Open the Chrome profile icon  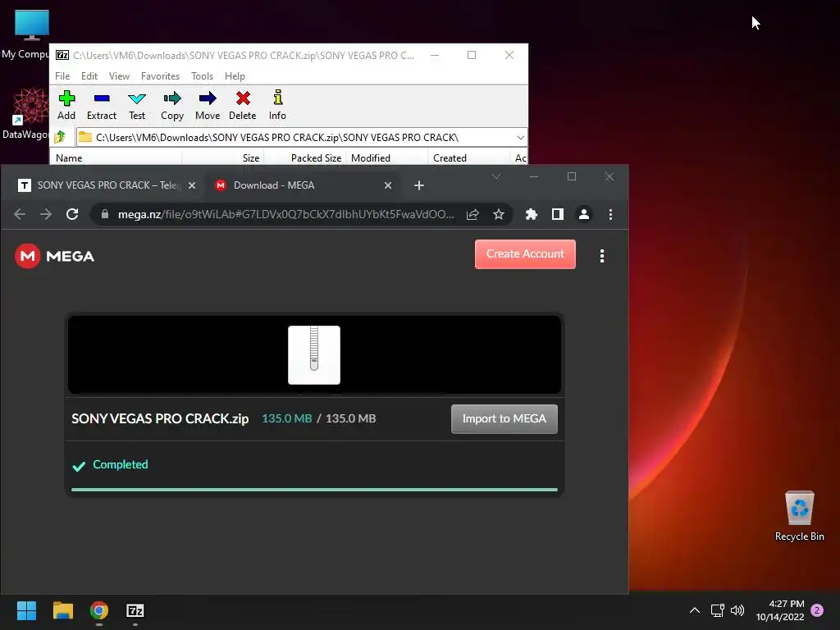click(584, 214)
